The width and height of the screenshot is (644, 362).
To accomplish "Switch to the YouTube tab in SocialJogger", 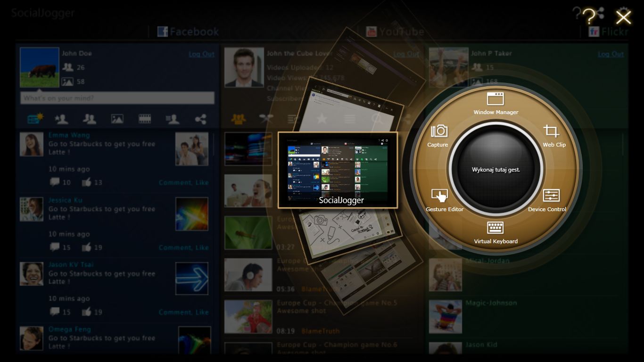I will pos(395,32).
